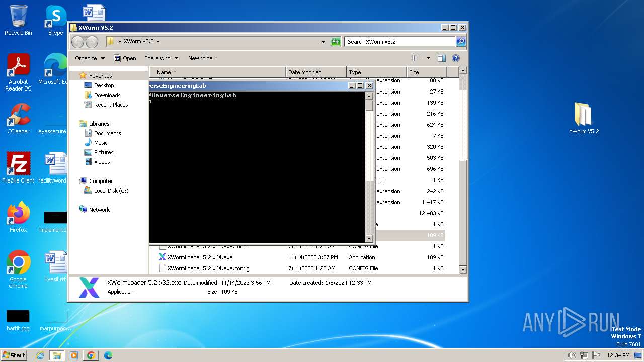Select Network in navigation pane

click(x=99, y=210)
